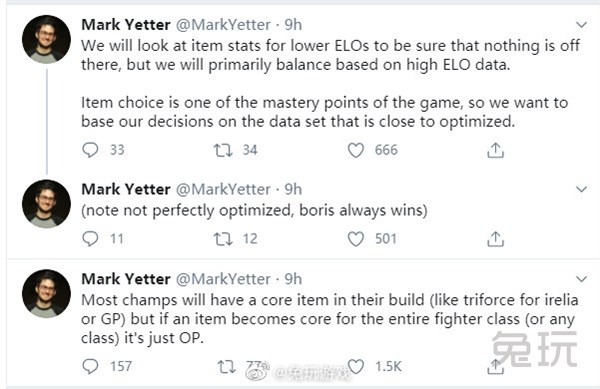
Task: Share the 'boris always wins' tweet
Action: coord(495,239)
